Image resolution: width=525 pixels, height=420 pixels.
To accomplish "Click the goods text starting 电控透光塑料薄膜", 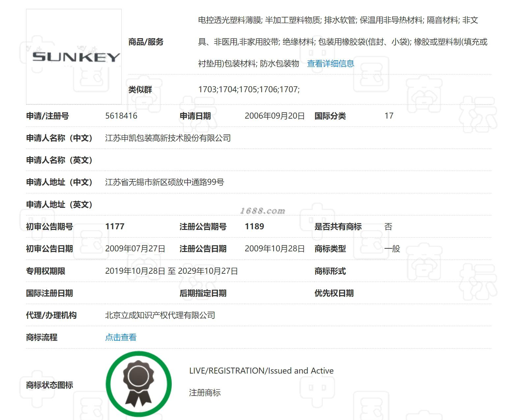I will (338, 20).
